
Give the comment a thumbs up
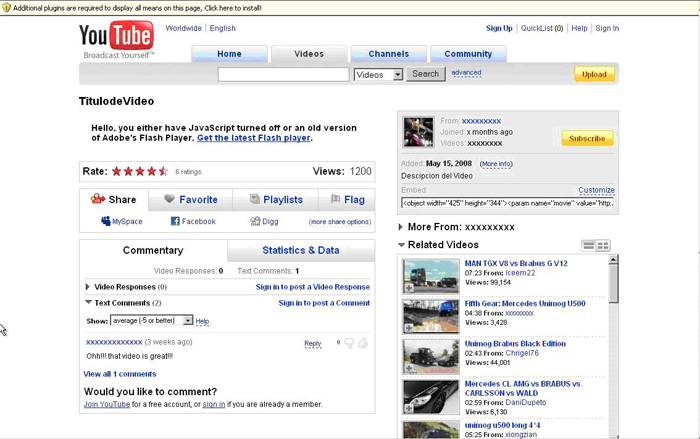pos(363,343)
